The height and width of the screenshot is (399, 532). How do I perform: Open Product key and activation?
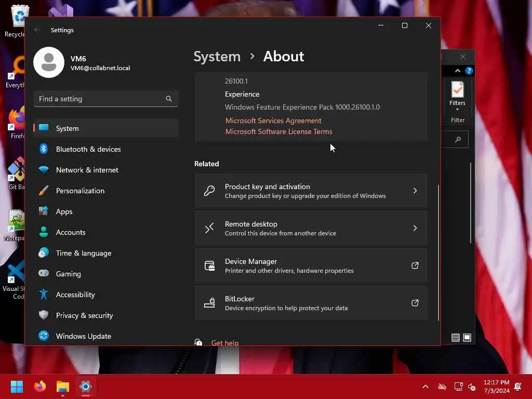(311, 191)
